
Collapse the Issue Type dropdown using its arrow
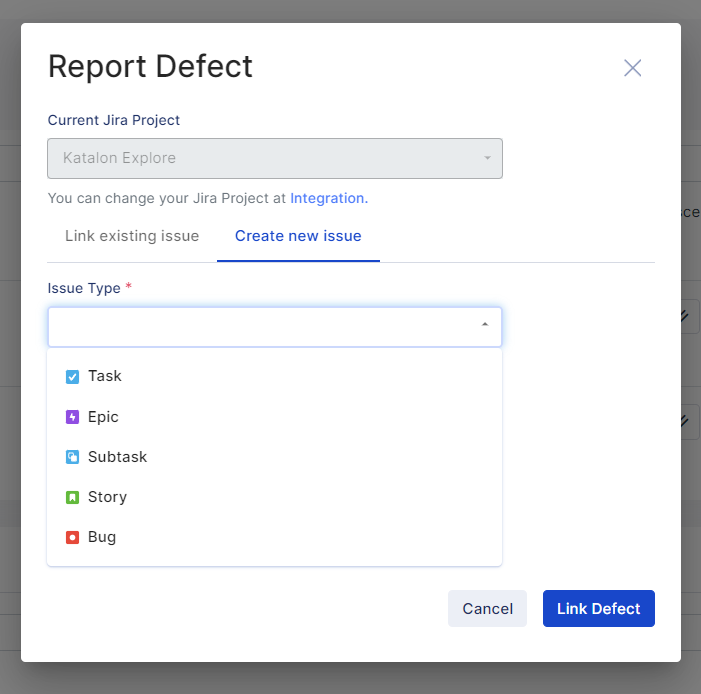[x=485, y=325]
